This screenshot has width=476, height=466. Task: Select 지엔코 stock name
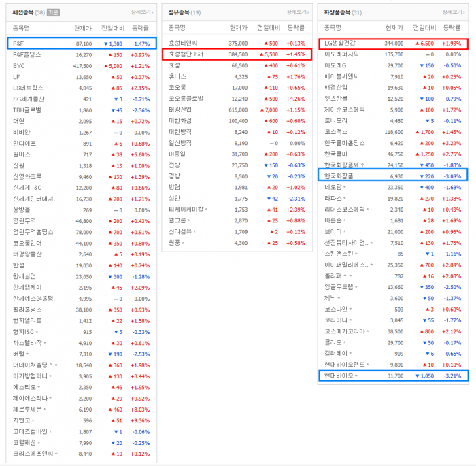coord(21,420)
